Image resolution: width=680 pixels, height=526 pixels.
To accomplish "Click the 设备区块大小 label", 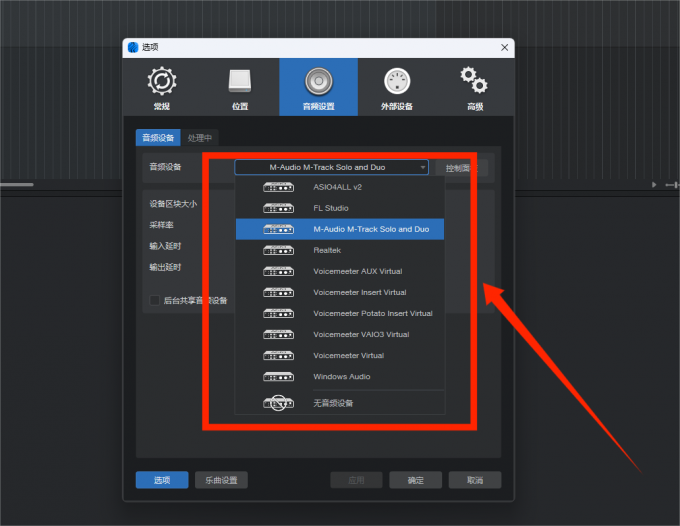I will coord(173,204).
